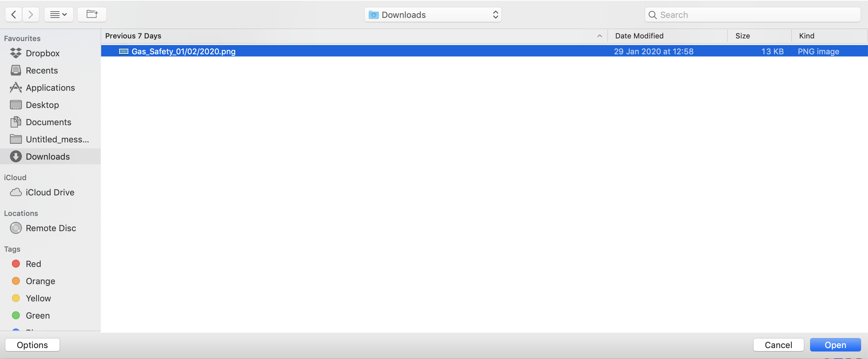868x359 pixels.
Task: Open the Applications folder
Action: click(x=51, y=87)
